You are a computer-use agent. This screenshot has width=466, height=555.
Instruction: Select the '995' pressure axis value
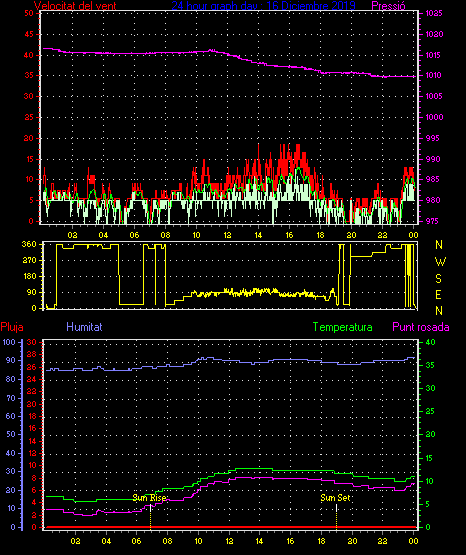click(x=432, y=138)
